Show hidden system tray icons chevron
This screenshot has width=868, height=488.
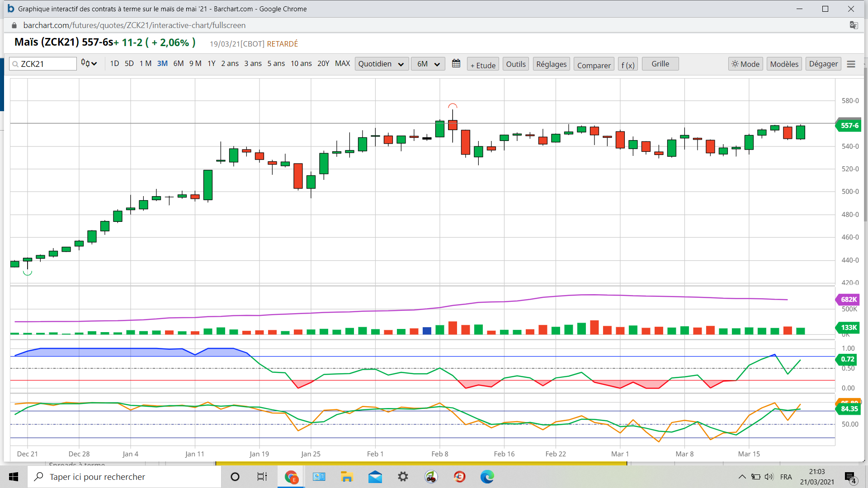[x=742, y=477]
